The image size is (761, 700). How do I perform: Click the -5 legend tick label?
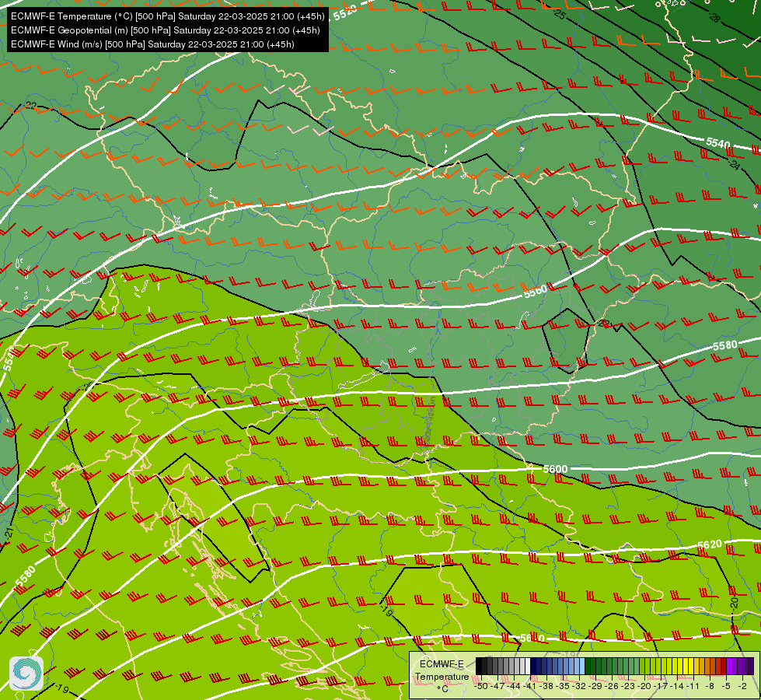point(725,686)
